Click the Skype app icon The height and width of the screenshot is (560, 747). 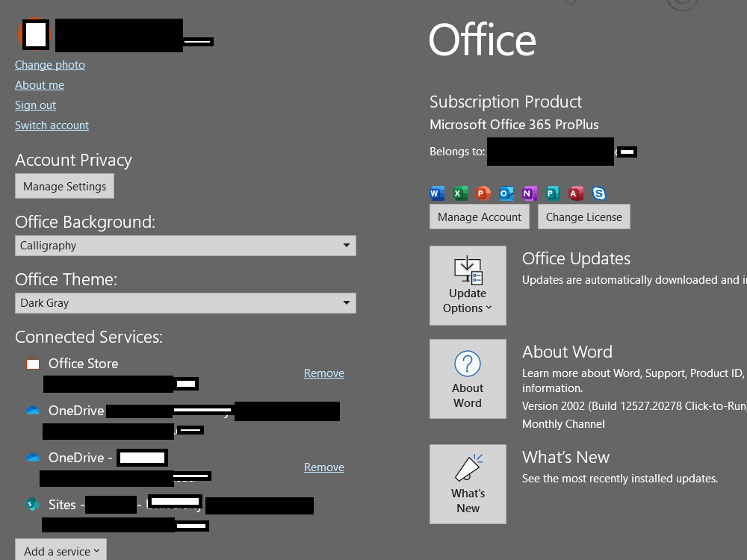click(599, 193)
